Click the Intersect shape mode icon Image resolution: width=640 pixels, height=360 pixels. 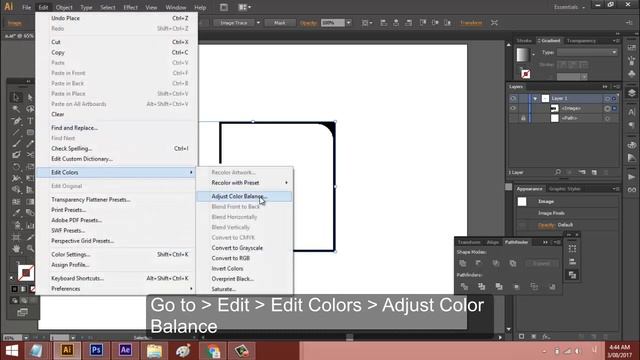496,263
